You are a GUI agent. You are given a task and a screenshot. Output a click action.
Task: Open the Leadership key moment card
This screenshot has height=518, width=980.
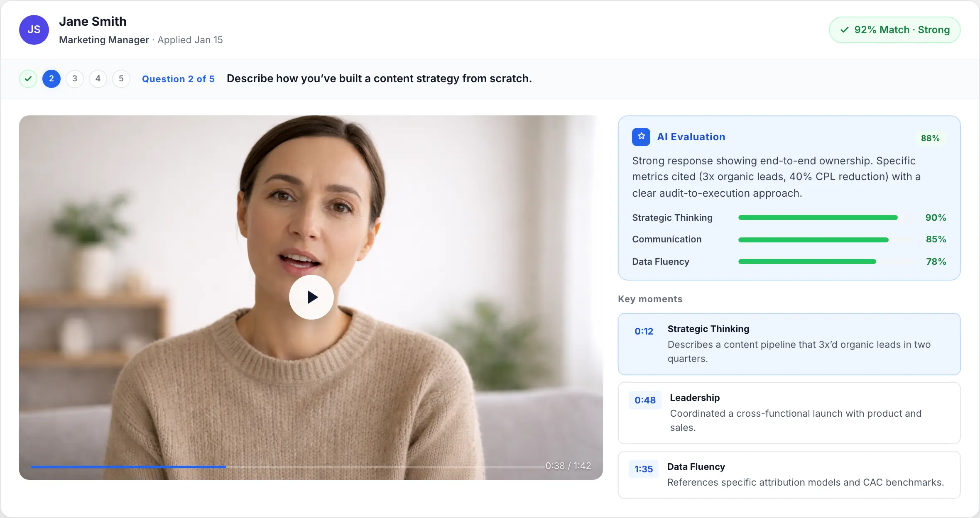[789, 413]
